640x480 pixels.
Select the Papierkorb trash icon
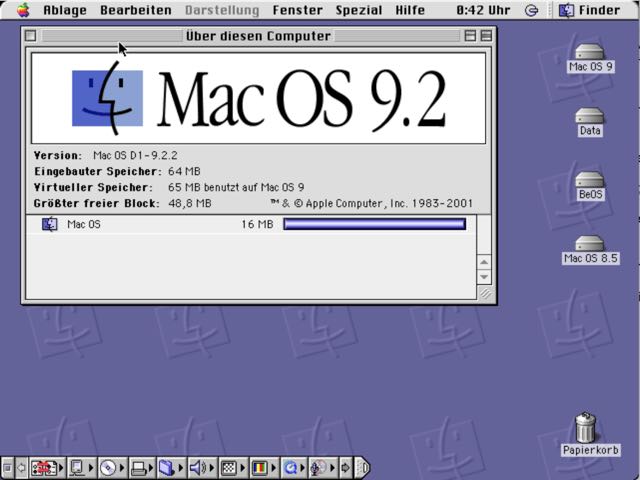pos(590,434)
